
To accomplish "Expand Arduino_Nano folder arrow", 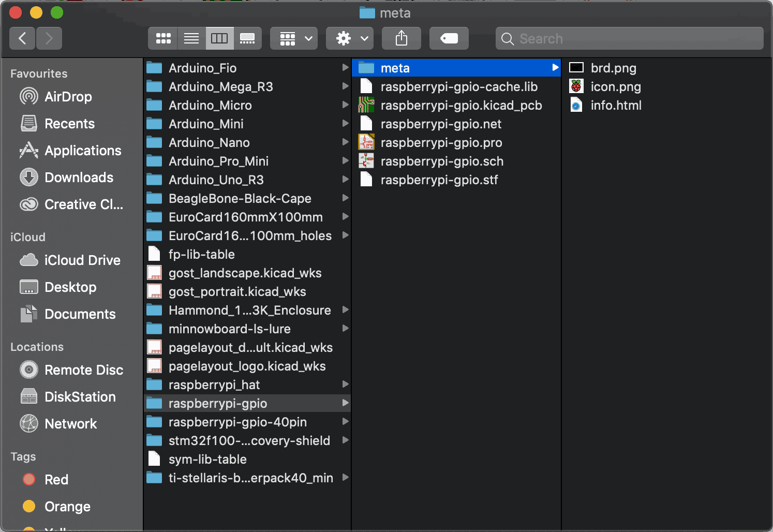I will coord(345,142).
